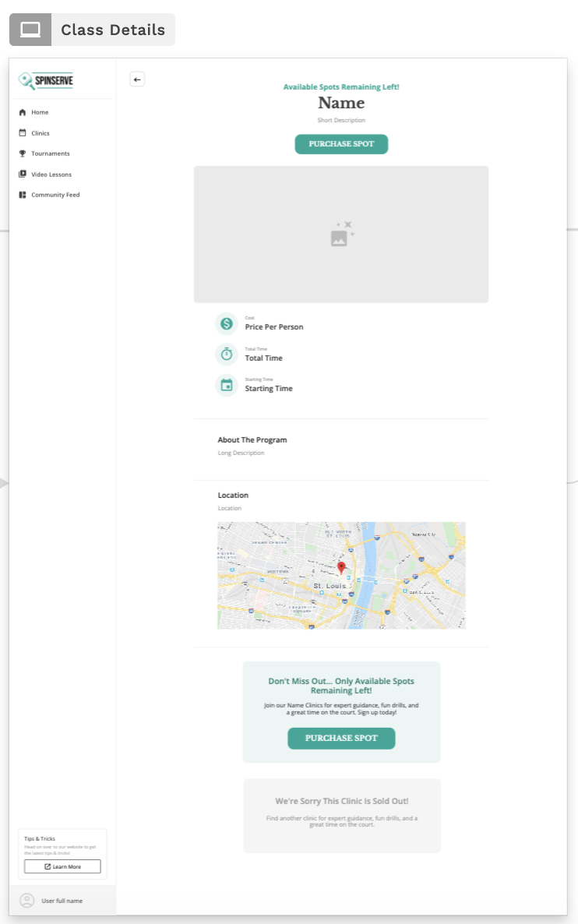Click the Clinics calendar icon
Image resolution: width=578 pixels, height=924 pixels.
(23, 133)
